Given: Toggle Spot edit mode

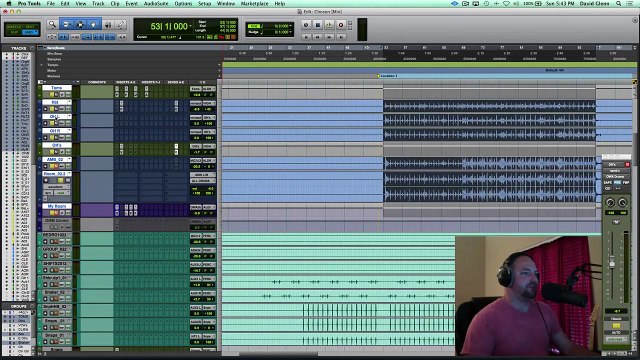Looking at the screenshot, I should (x=31, y=27).
